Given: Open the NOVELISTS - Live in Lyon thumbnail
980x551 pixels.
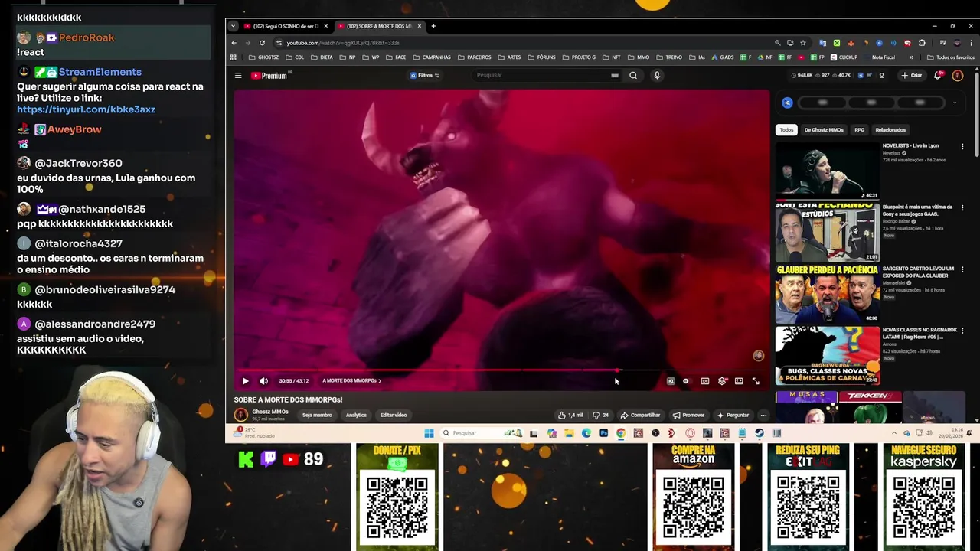Looking at the screenshot, I should point(828,171).
